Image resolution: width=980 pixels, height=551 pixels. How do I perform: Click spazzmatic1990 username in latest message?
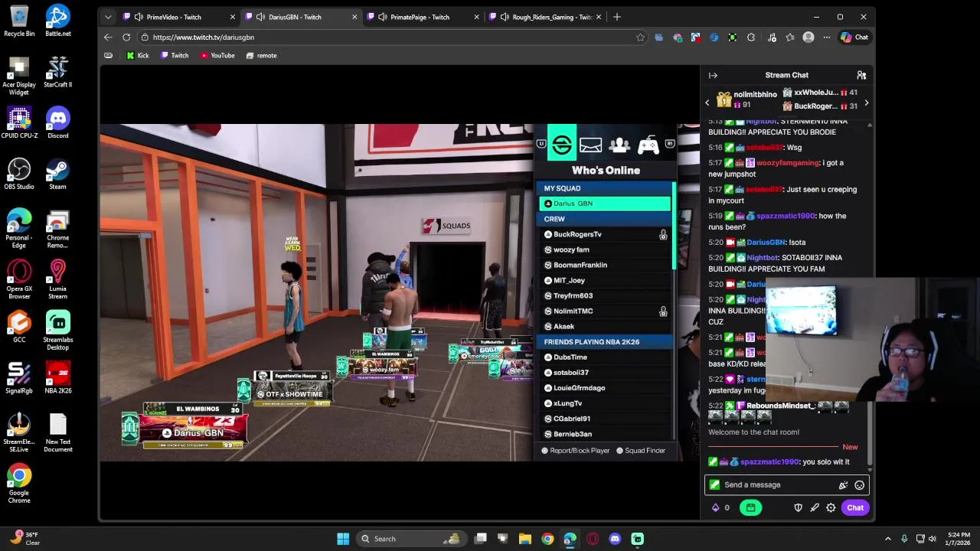pos(769,462)
